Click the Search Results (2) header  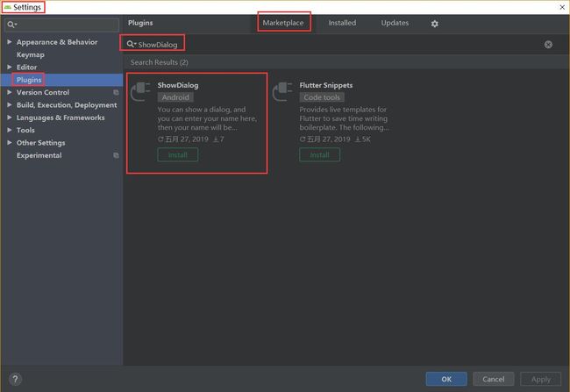point(160,62)
